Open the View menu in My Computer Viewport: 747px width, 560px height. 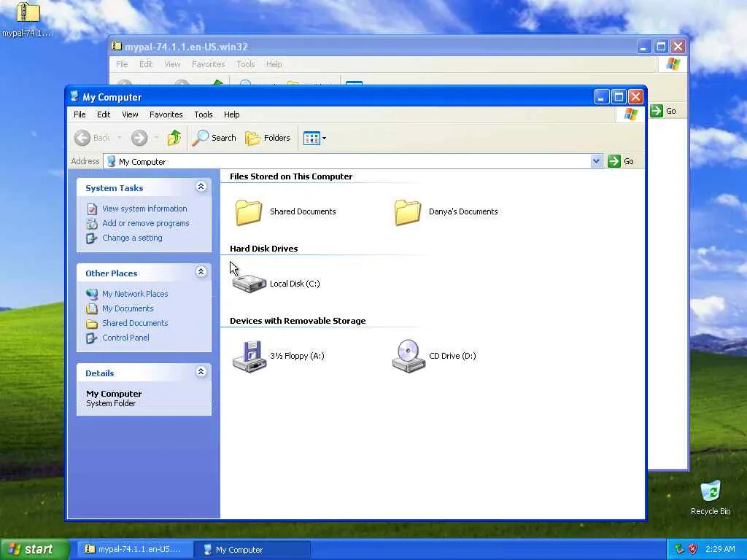(x=130, y=114)
